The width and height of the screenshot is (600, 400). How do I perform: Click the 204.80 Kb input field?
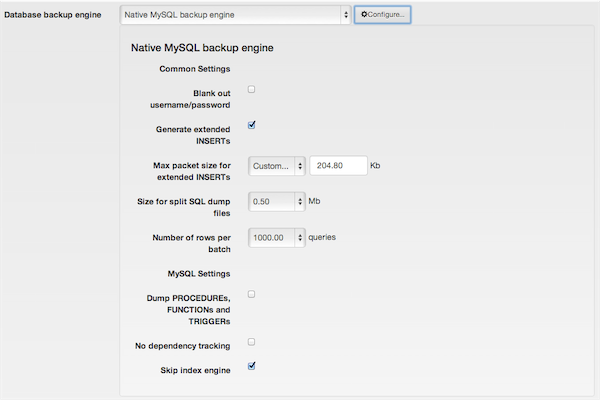338,166
